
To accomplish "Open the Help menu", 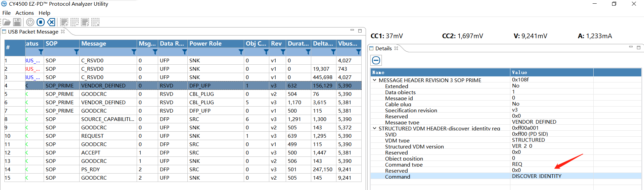I will tap(44, 13).
